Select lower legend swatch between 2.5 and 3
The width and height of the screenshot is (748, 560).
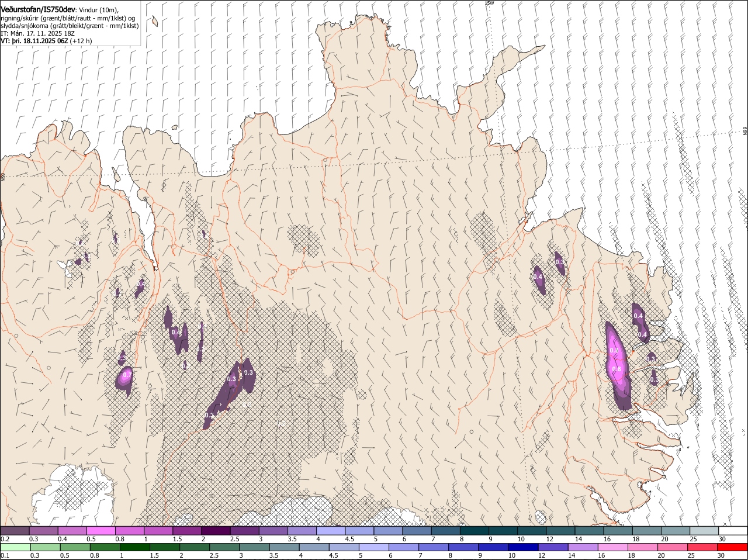pos(224,547)
